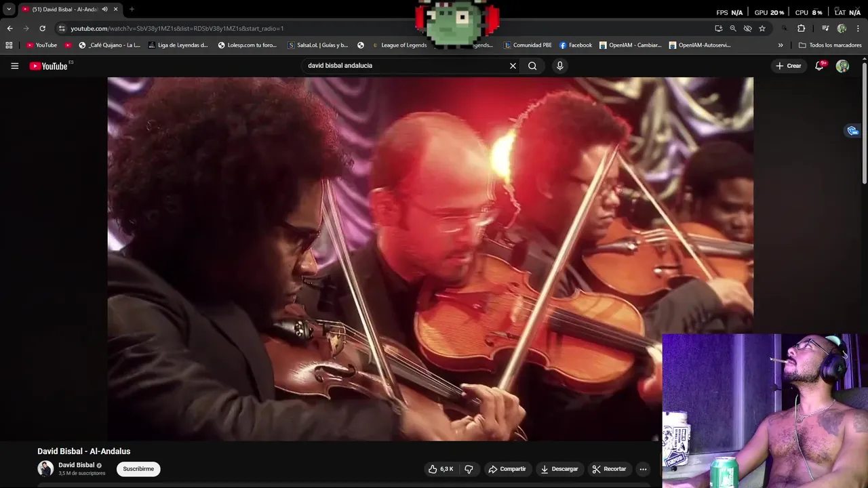Go back with browser back arrow
Image resolution: width=868 pixels, height=488 pixels.
point(9,28)
